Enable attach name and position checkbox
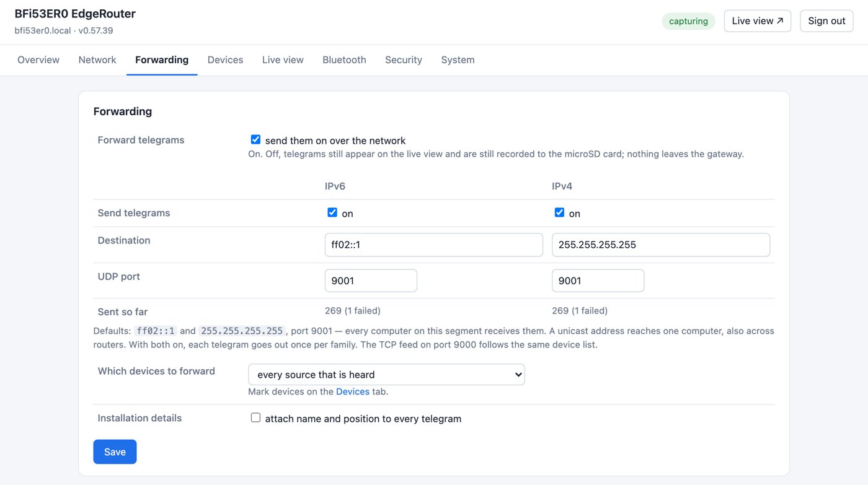This screenshot has height=485, width=868. click(x=255, y=417)
